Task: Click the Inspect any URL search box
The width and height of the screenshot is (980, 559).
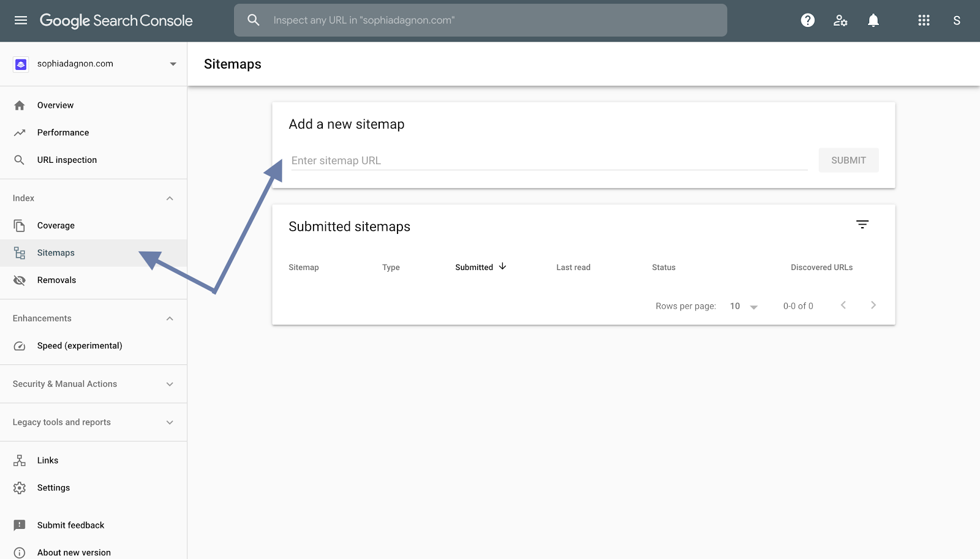Action: (x=480, y=20)
